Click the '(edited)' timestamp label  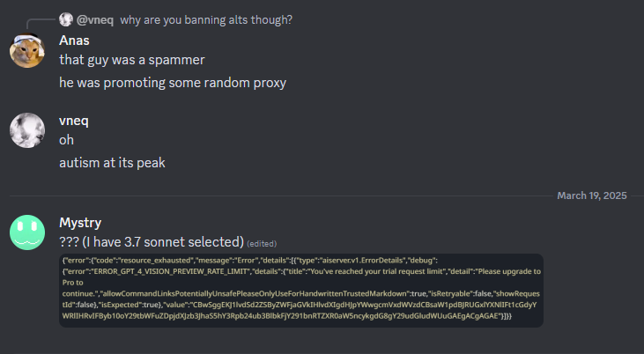coord(262,244)
